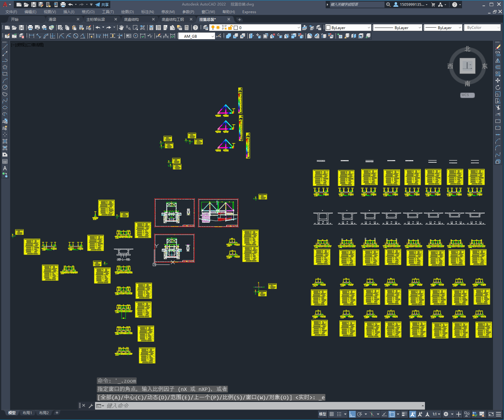504x420 pixels.
Task: Click the new drawing tab plus button
Action: click(x=240, y=19)
